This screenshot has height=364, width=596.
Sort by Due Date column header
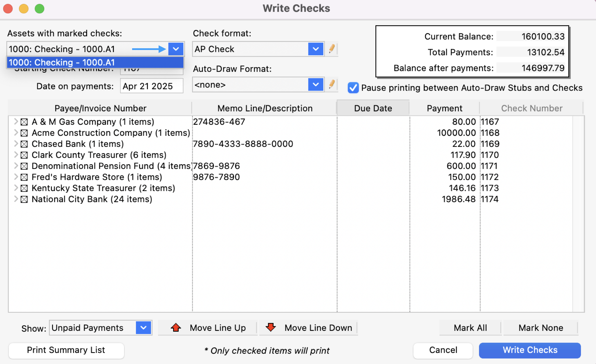(373, 108)
